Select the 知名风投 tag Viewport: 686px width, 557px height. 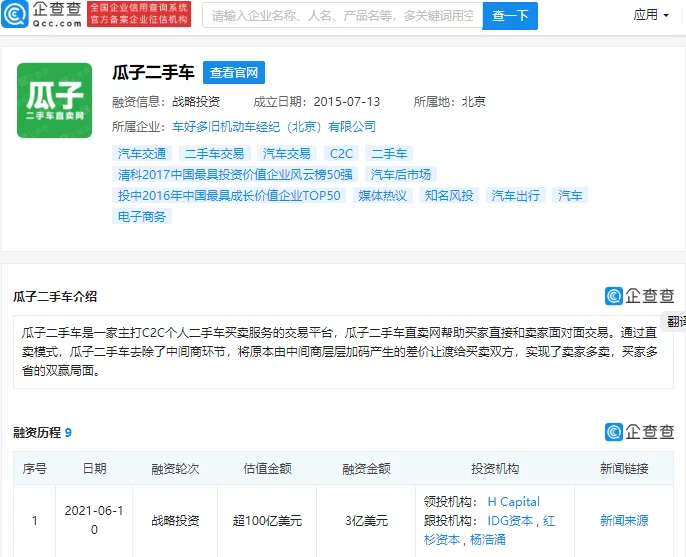(x=449, y=196)
